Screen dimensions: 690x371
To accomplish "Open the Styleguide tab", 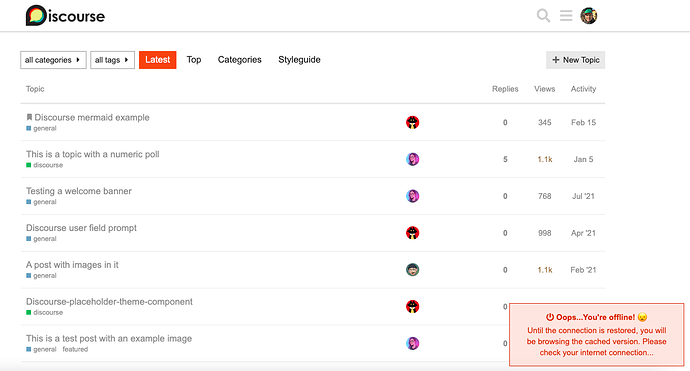I will (x=299, y=60).
